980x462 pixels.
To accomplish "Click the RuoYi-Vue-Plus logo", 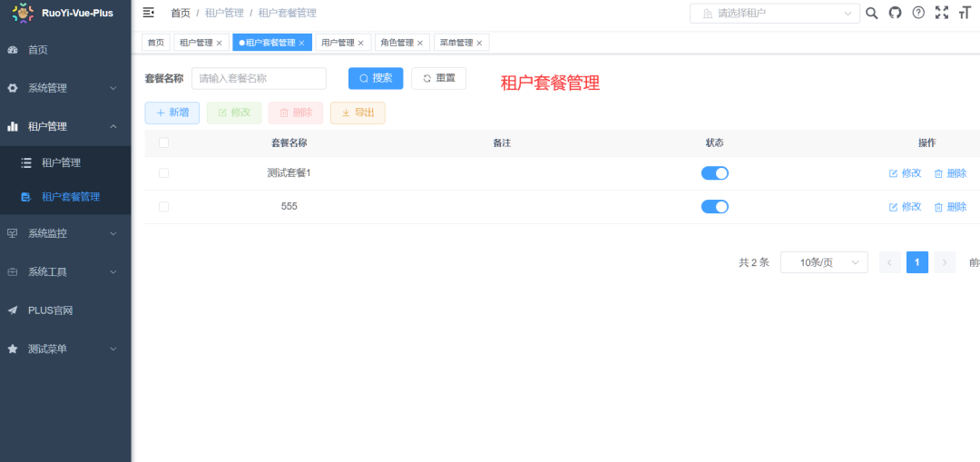I will (x=23, y=13).
